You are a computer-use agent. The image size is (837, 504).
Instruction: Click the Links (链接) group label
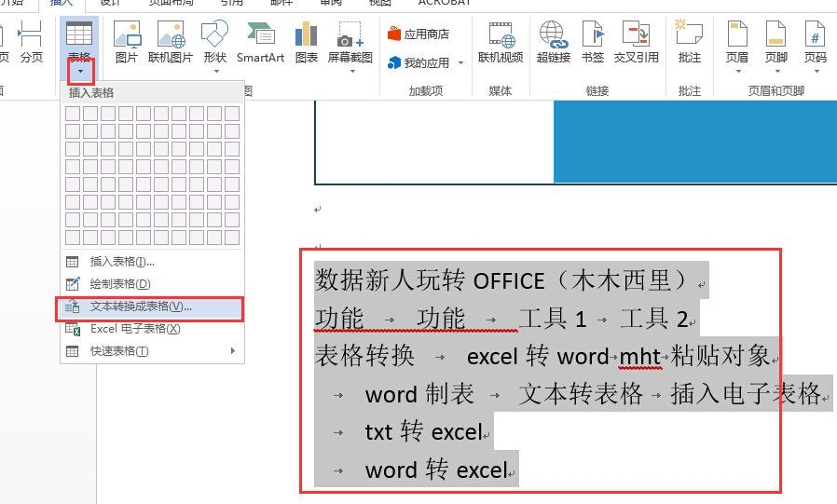point(597,91)
